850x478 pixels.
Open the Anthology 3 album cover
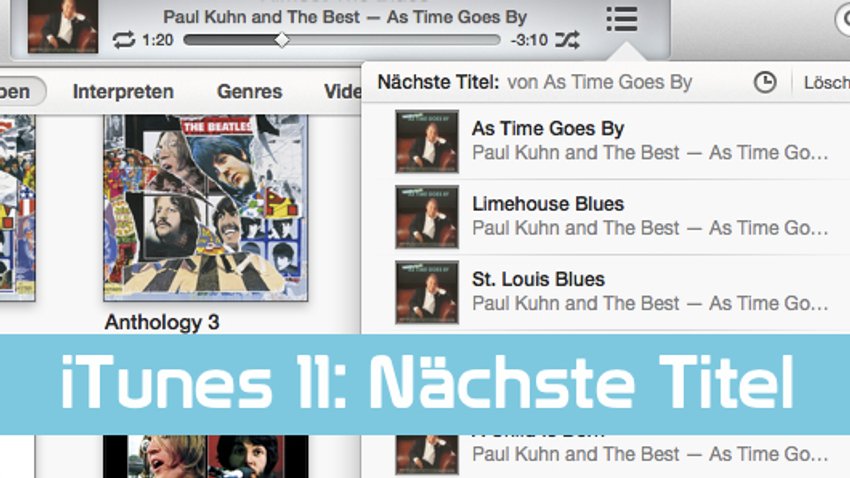205,208
